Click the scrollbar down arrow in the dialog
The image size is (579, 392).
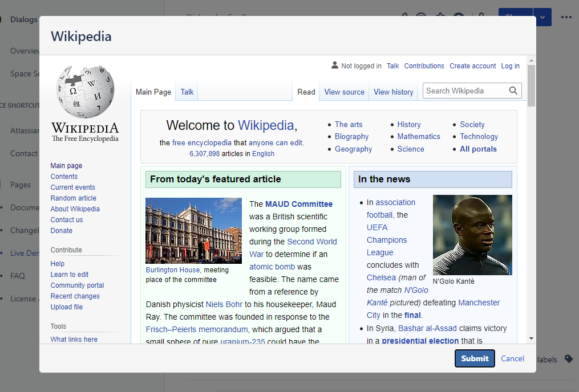[531, 338]
